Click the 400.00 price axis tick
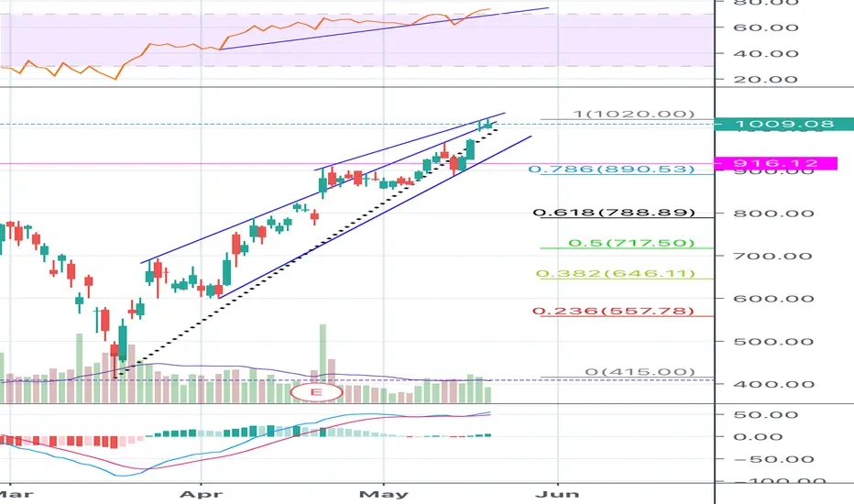The width and height of the screenshot is (854, 504). coord(773,384)
